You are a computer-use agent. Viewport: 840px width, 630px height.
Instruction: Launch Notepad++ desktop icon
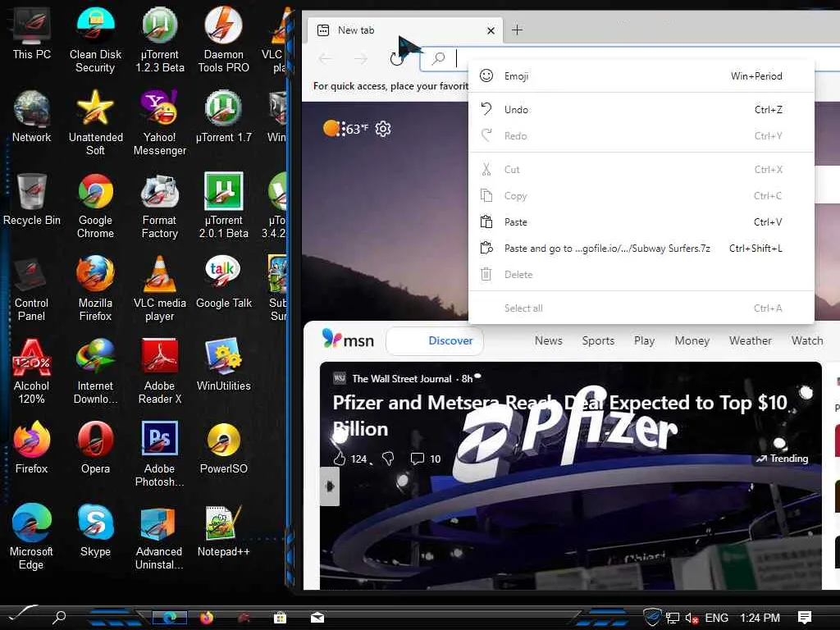[x=223, y=531]
